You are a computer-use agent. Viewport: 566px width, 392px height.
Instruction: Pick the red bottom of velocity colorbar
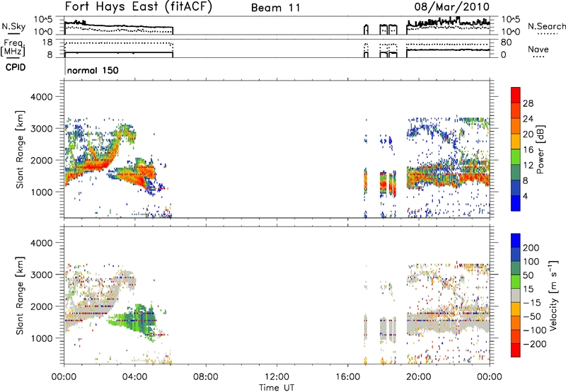click(x=516, y=350)
